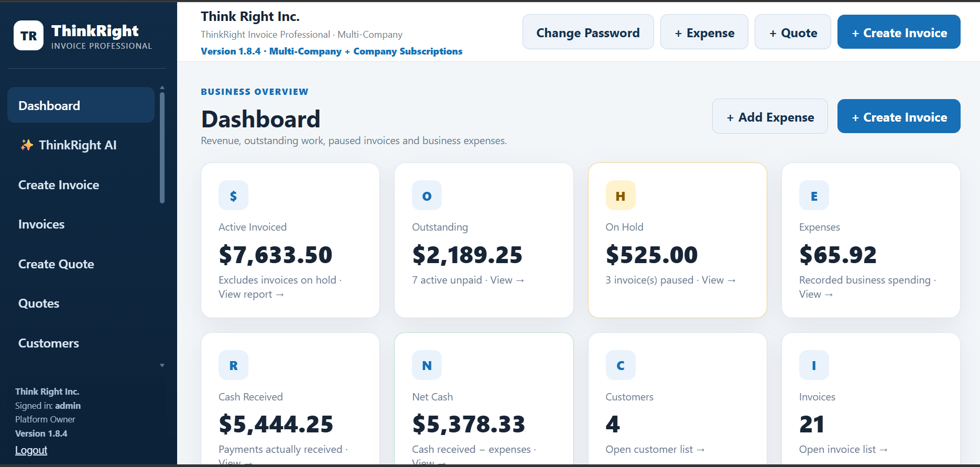The width and height of the screenshot is (980, 467).
Task: Click the R icon on Cash Received card
Action: click(233, 365)
